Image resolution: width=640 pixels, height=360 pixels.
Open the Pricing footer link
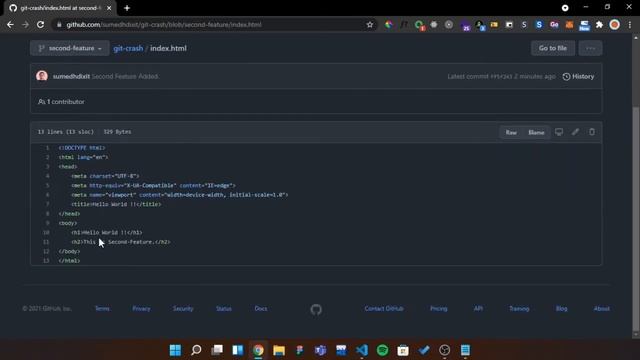tap(439, 309)
